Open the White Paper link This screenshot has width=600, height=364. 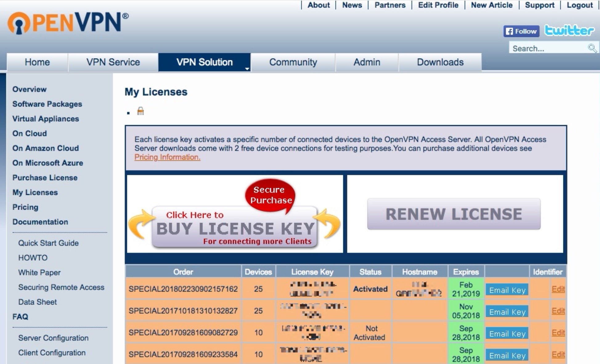pos(39,273)
